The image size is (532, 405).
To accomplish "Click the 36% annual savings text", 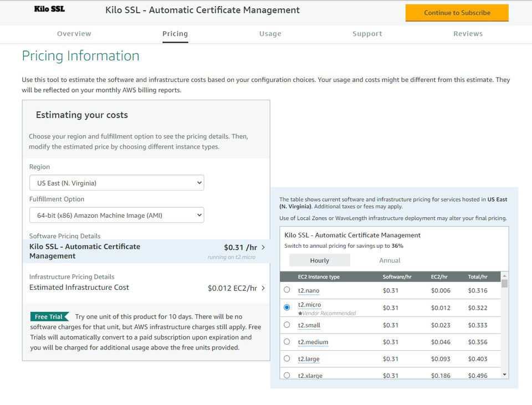I will (397, 246).
